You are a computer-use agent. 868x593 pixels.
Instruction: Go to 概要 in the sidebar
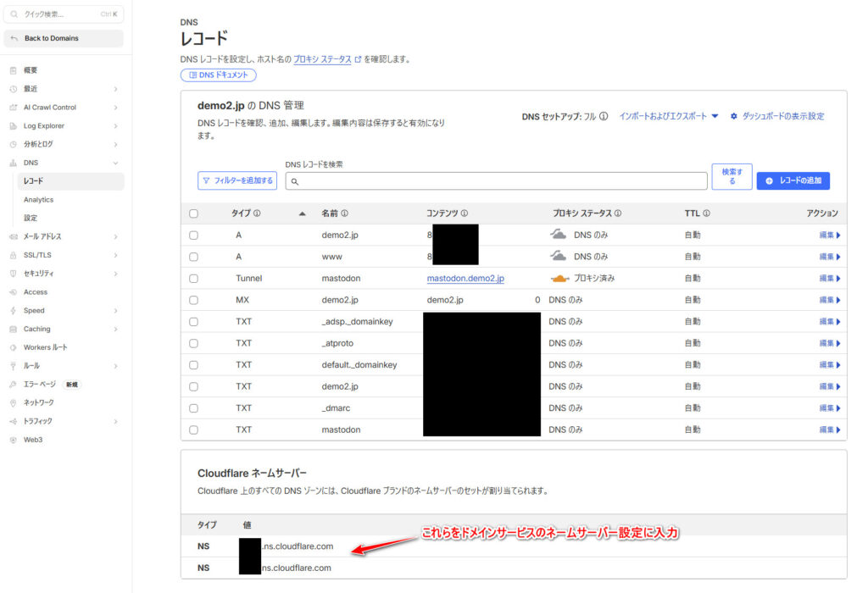31,70
